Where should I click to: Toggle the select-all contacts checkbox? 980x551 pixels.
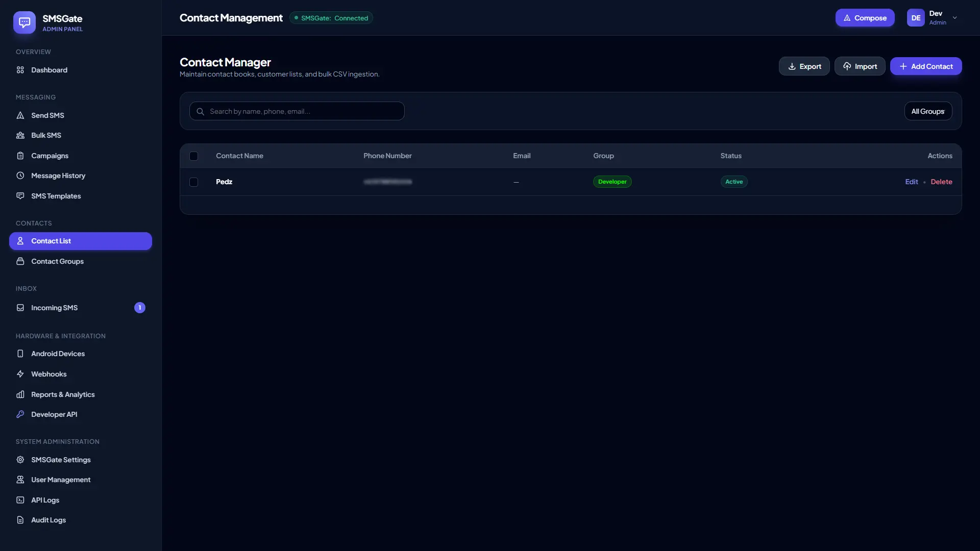pos(193,156)
